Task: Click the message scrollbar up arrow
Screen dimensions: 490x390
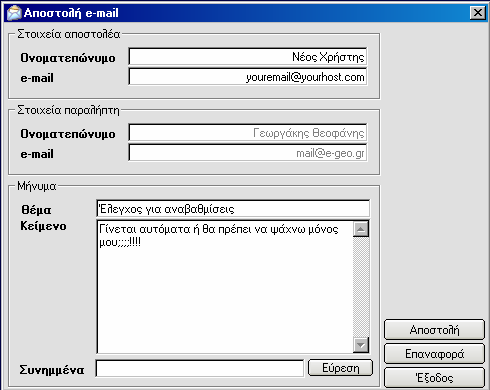Action: (361, 229)
